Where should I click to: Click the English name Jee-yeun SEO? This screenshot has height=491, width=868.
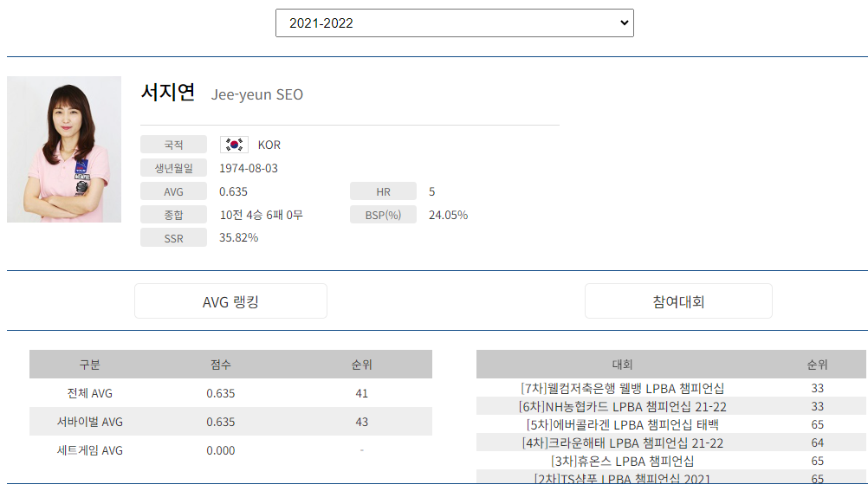point(257,94)
